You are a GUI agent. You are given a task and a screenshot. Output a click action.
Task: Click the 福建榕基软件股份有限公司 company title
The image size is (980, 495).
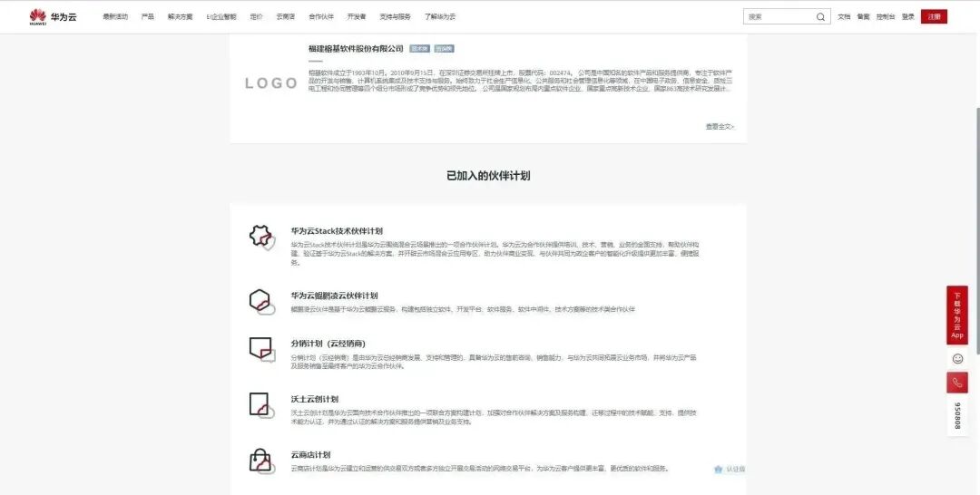(356, 49)
